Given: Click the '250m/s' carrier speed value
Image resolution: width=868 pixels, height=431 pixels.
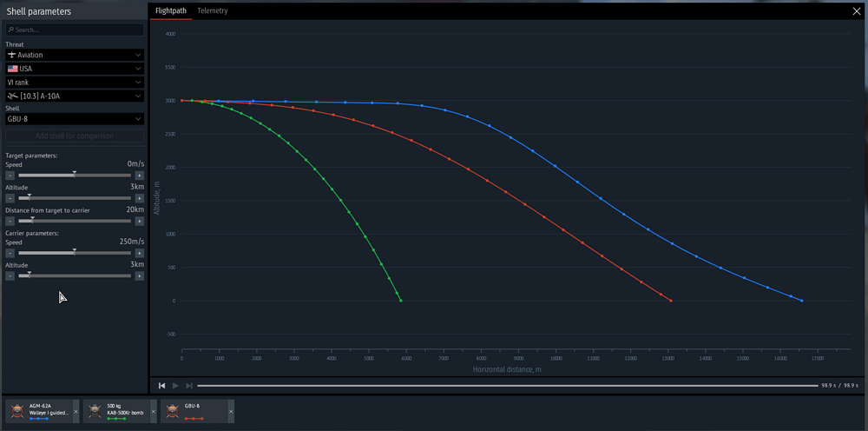Looking at the screenshot, I should 132,242.
